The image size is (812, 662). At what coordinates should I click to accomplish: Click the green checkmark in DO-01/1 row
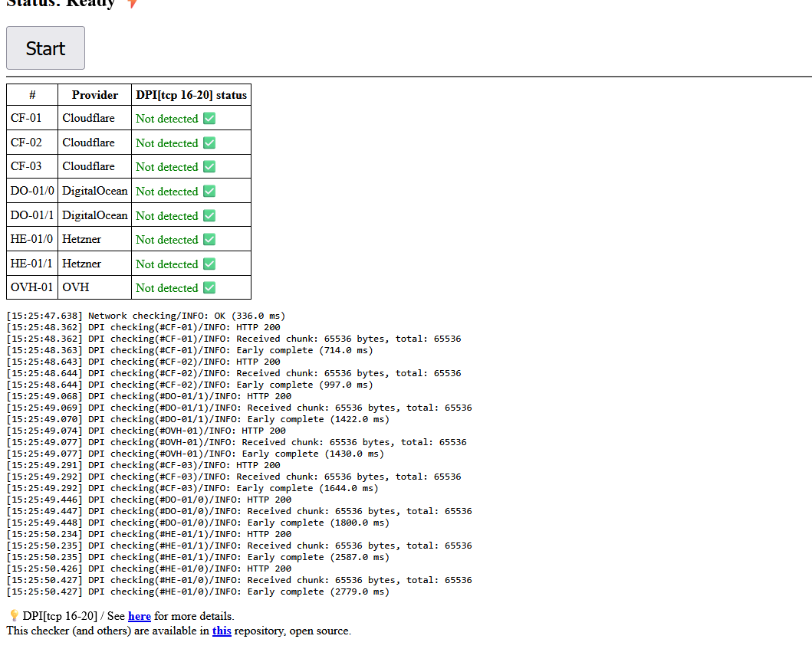point(209,215)
